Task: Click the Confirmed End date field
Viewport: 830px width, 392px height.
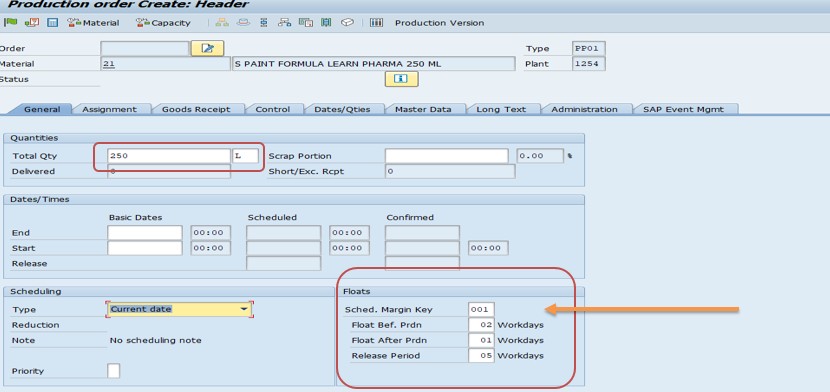Action: [x=422, y=233]
